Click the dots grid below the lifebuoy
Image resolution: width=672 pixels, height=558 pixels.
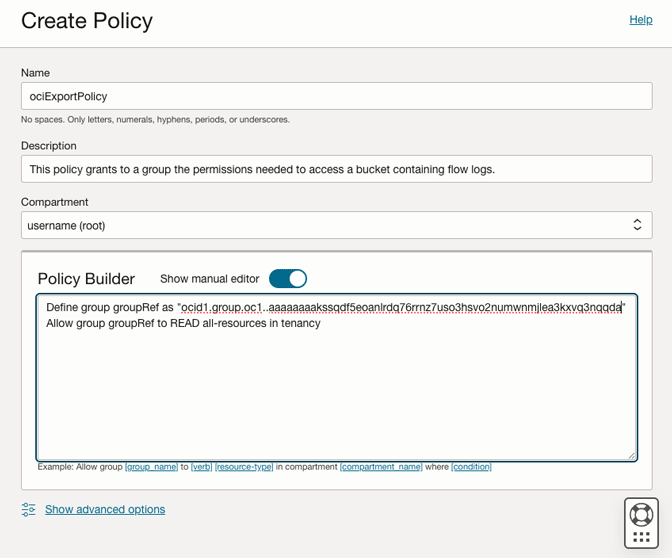[641, 537]
